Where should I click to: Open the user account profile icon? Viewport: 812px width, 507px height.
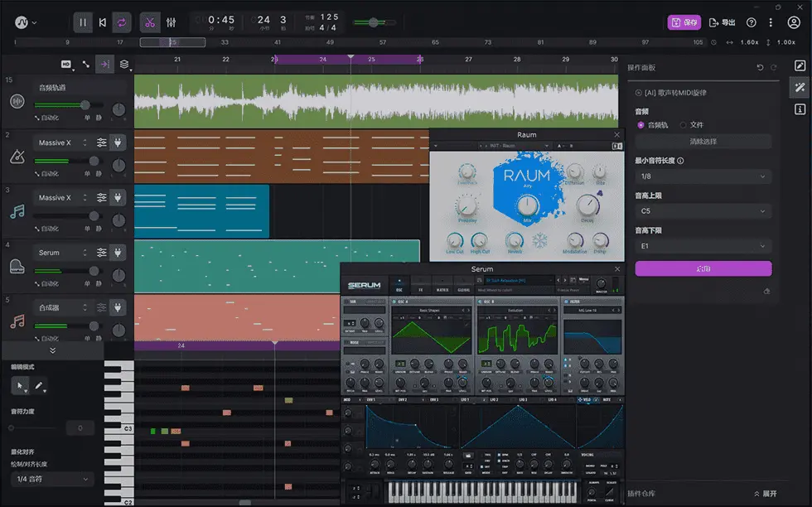point(794,22)
